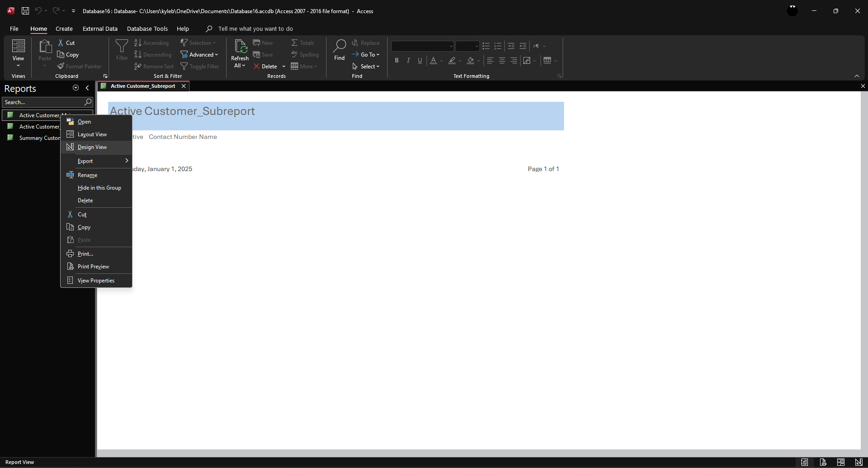Click the decrease indent icon
Image resolution: width=868 pixels, height=468 pixels.
pos(523,46)
